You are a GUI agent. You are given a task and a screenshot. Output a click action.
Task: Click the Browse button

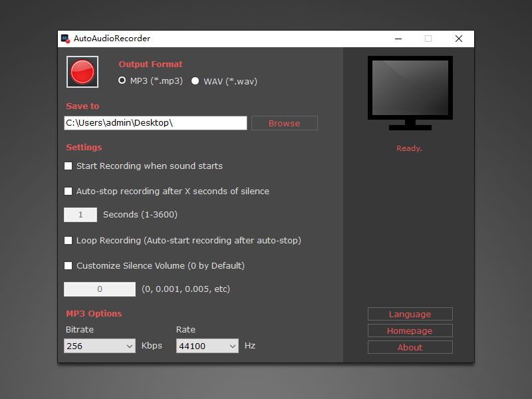click(x=284, y=123)
